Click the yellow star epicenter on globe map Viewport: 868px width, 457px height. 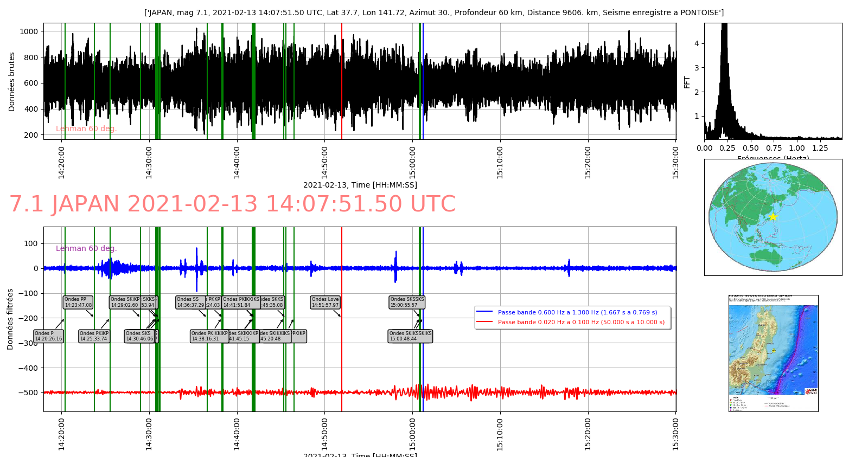[773, 217]
